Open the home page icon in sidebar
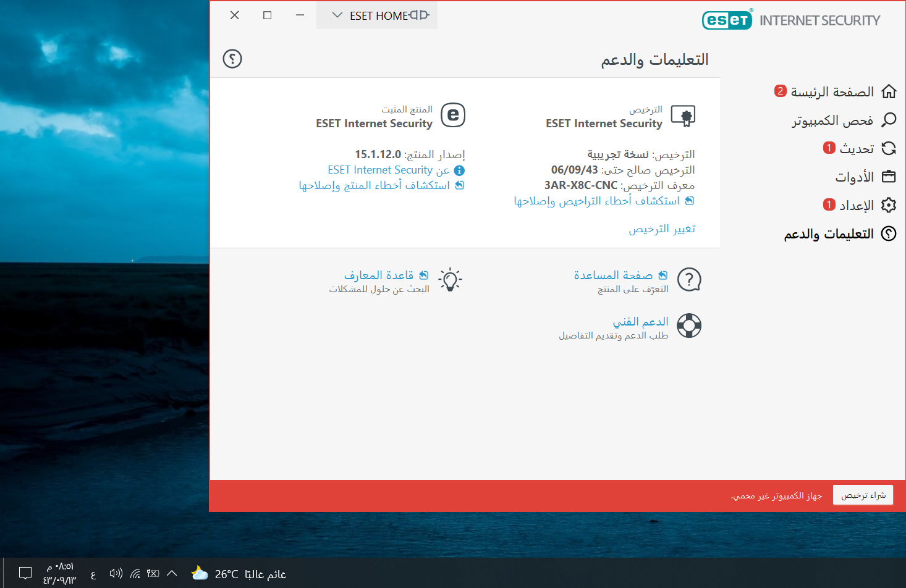The width and height of the screenshot is (906, 588). (889, 91)
